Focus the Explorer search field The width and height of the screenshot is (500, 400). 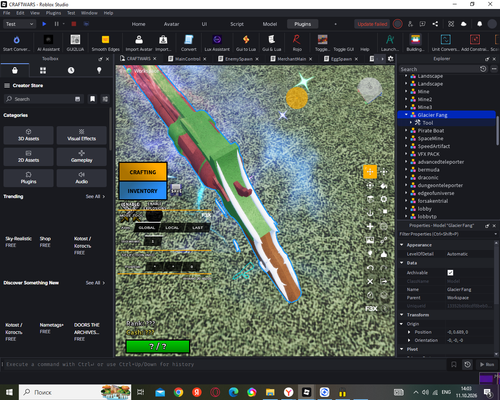click(439, 69)
